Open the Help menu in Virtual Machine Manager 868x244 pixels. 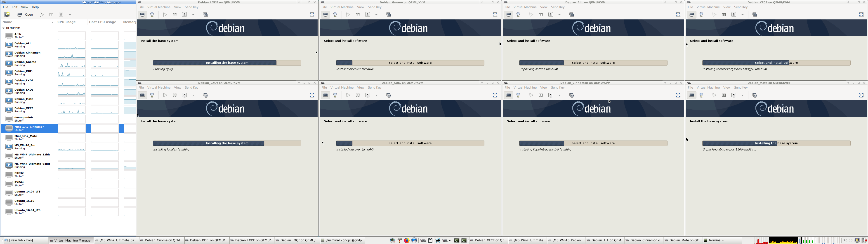(x=35, y=7)
